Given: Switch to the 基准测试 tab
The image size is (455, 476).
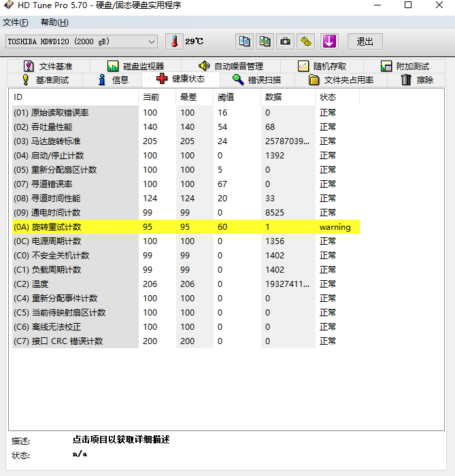Looking at the screenshot, I should pyautogui.click(x=45, y=80).
